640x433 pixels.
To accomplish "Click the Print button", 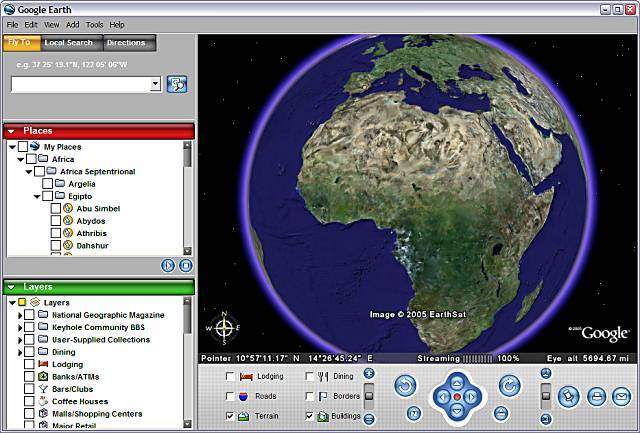I will click(x=596, y=396).
